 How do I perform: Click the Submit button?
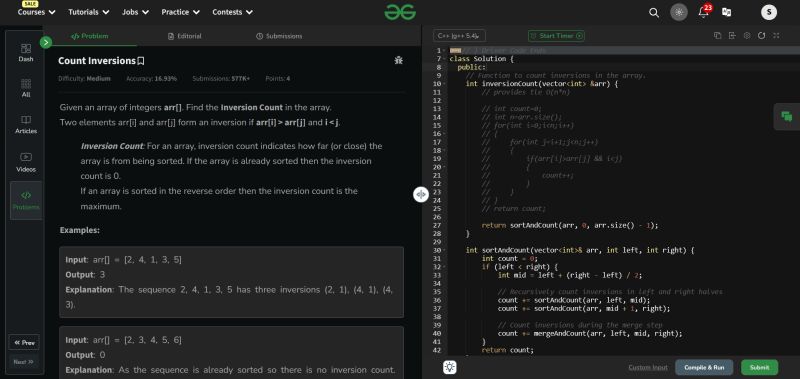[759, 367]
